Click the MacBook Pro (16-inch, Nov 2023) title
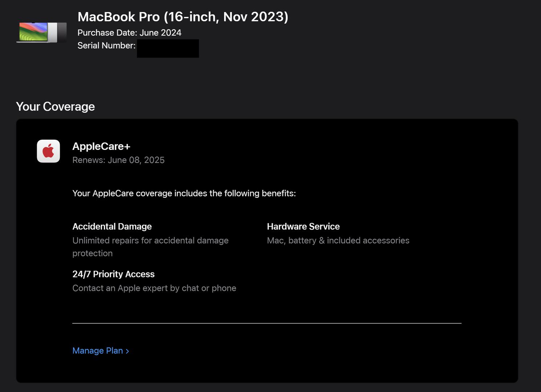 [183, 17]
